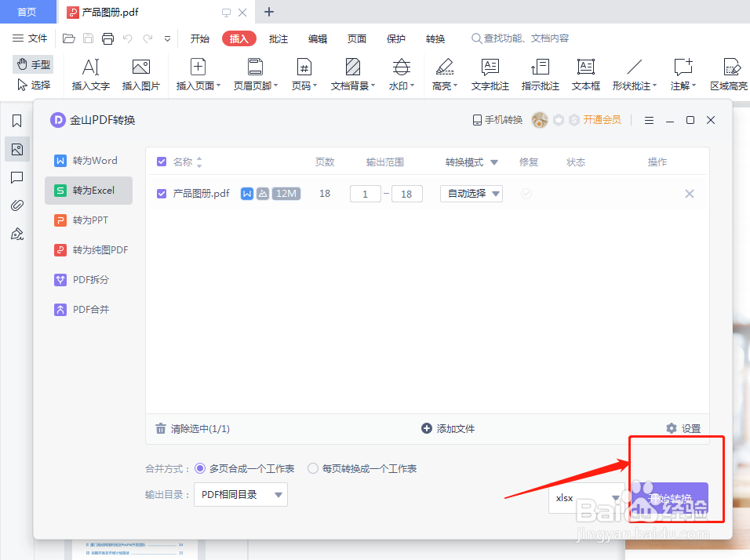
Task: Select 转为PPT conversion option
Action: pyautogui.click(x=89, y=220)
